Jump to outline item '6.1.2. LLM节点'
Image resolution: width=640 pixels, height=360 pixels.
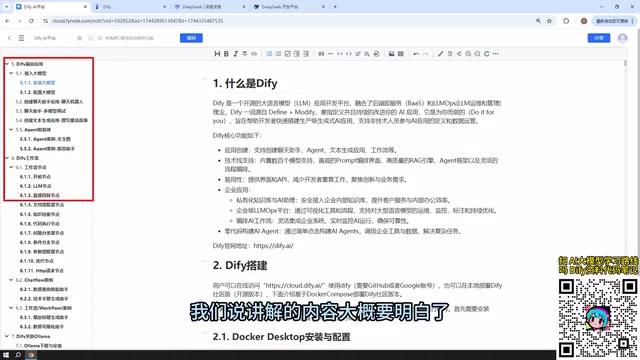pos(36,186)
